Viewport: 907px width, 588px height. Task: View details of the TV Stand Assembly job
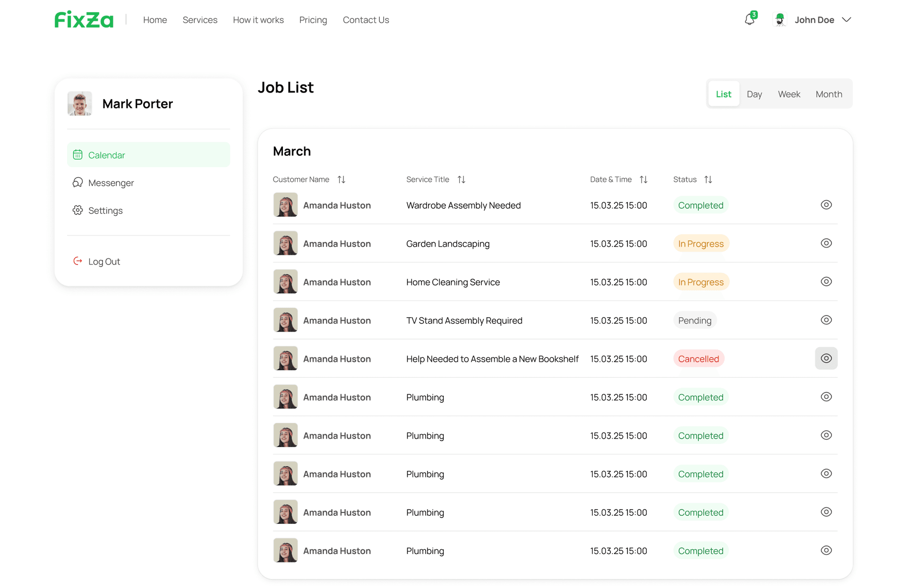826,320
